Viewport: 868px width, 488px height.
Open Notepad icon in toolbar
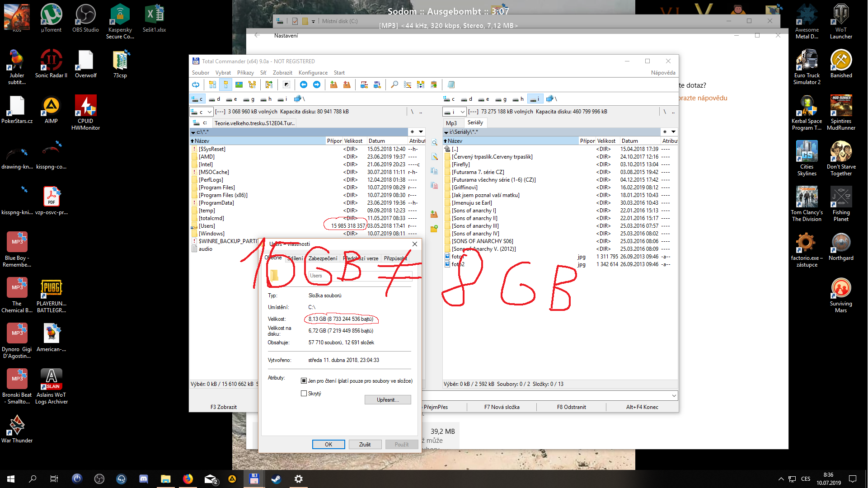click(451, 84)
